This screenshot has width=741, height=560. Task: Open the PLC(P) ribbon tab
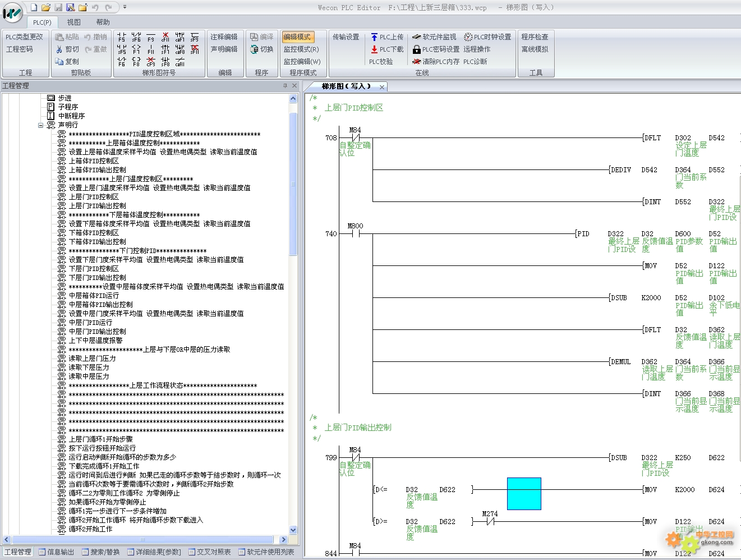click(x=42, y=22)
